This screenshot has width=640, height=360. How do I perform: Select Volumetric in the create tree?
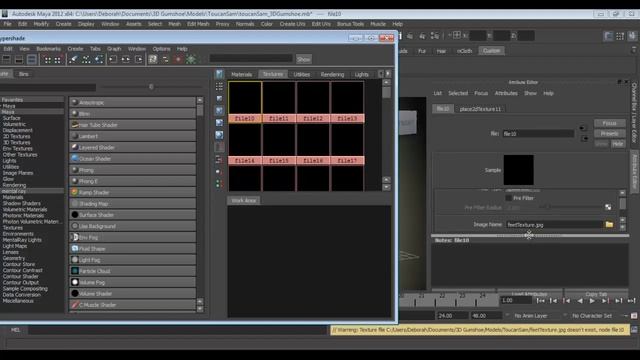(x=14, y=124)
